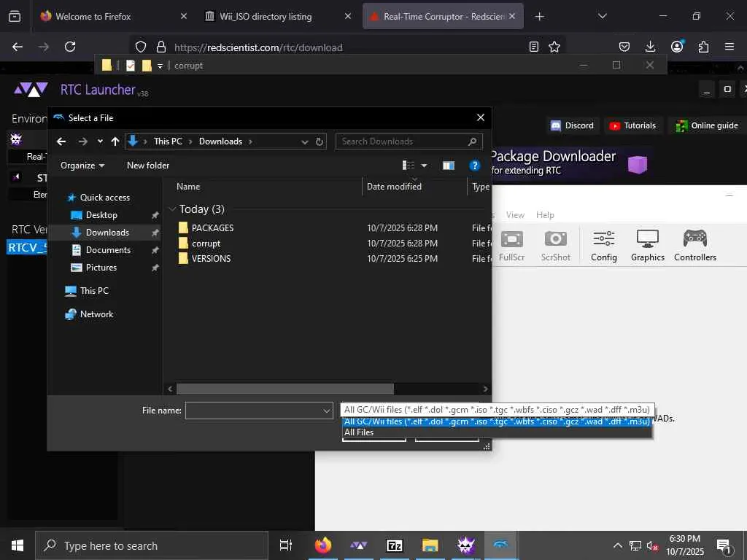Expand the view options dropdown arrow
The height and width of the screenshot is (560, 747).
click(424, 166)
